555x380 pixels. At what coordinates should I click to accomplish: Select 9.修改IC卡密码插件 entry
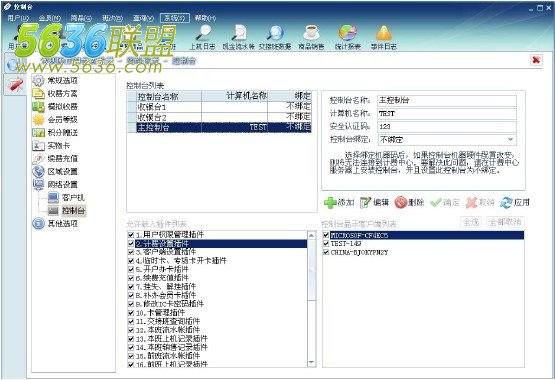click(x=170, y=304)
